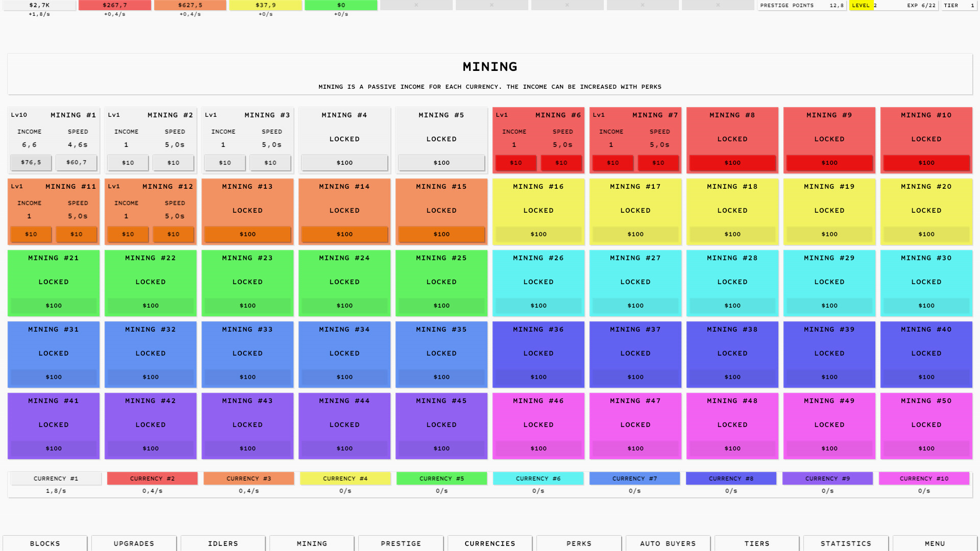The width and height of the screenshot is (980, 551).
Task: Click the $2,7K currency display
Action: 39,5
